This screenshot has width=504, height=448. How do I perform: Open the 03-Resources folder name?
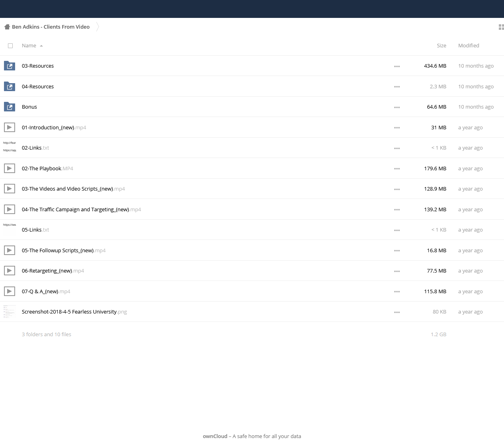click(38, 66)
